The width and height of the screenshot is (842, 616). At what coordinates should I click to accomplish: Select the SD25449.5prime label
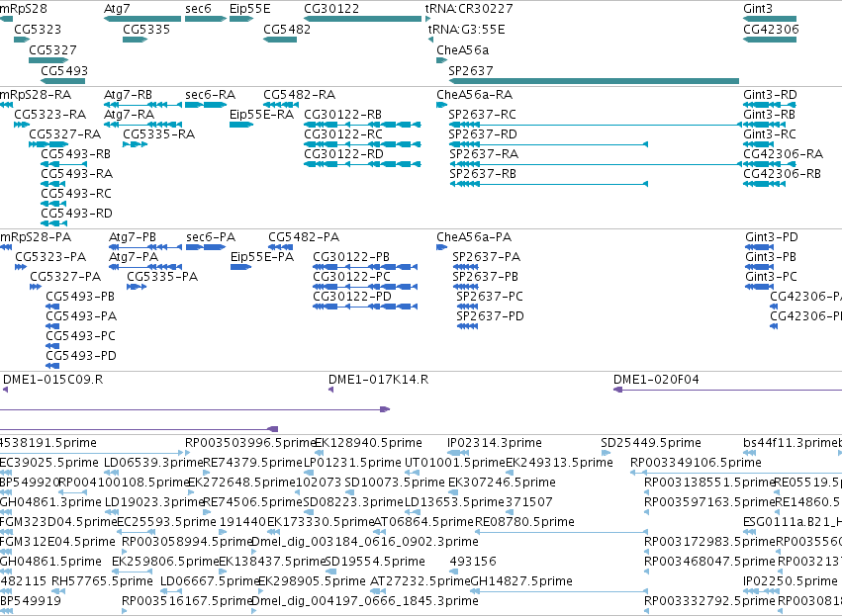[x=651, y=443]
